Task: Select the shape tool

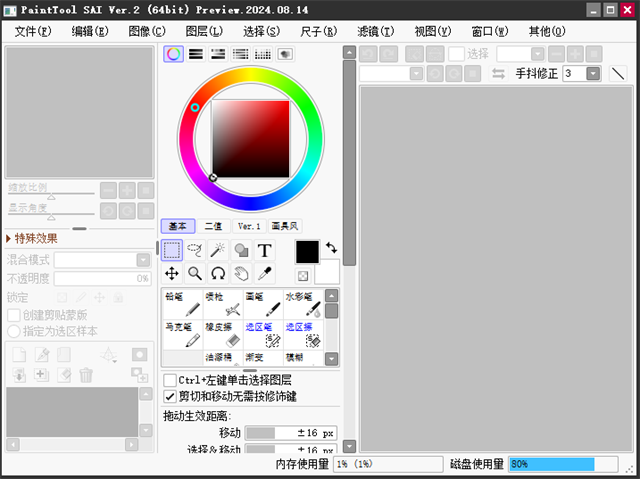Action: point(241,250)
